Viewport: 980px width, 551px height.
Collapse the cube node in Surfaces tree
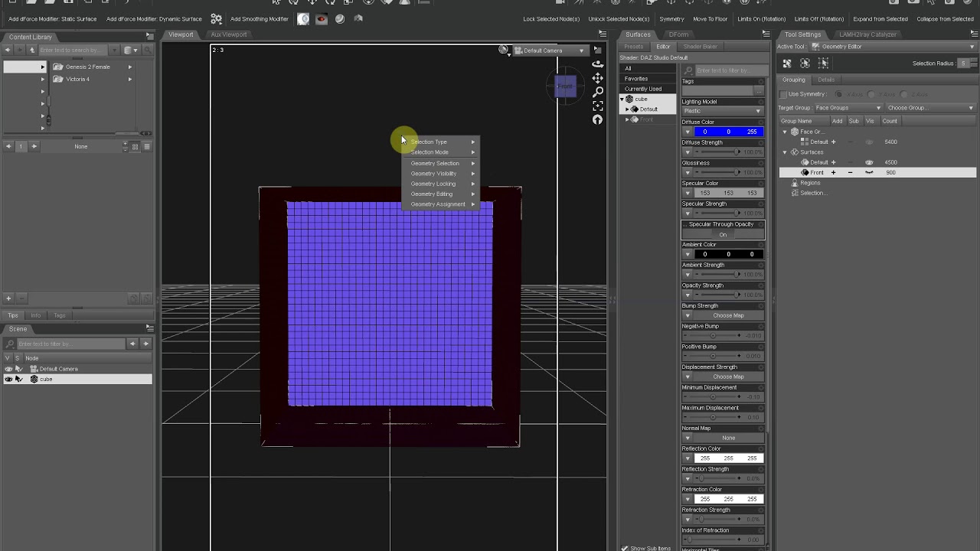[x=622, y=99]
